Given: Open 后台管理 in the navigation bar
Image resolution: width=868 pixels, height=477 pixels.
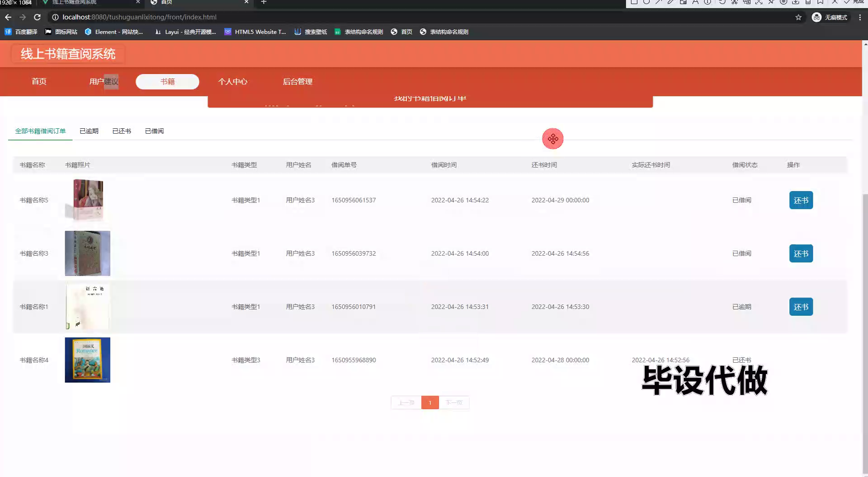Looking at the screenshot, I should pos(297,81).
